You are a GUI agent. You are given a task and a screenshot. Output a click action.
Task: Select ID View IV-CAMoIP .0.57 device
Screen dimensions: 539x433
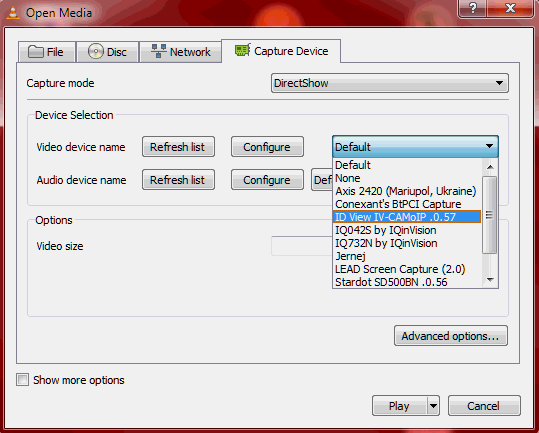coord(407,217)
